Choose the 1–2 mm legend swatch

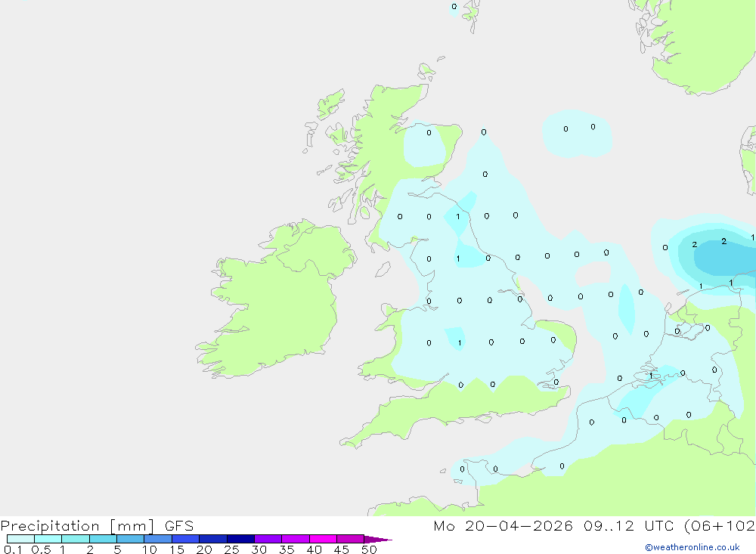[75, 539]
